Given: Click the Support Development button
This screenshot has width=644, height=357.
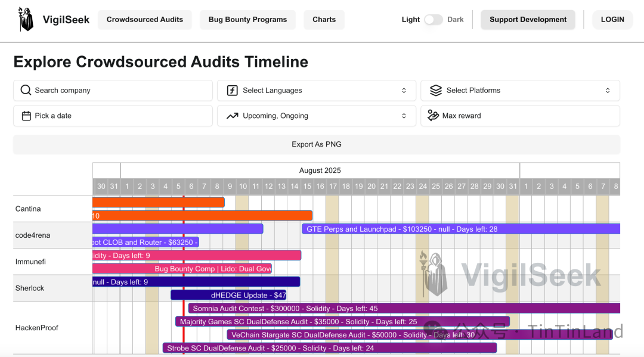Looking at the screenshot, I should point(528,20).
